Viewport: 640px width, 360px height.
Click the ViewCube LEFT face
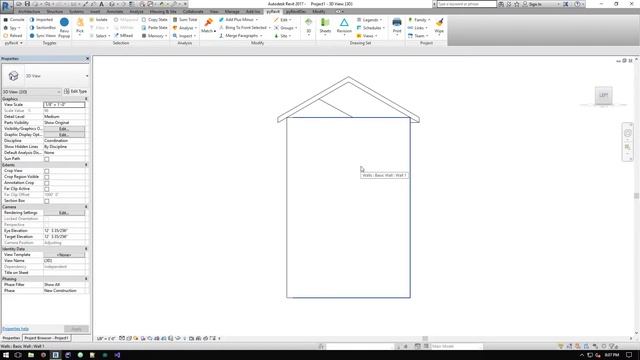[x=603, y=96]
